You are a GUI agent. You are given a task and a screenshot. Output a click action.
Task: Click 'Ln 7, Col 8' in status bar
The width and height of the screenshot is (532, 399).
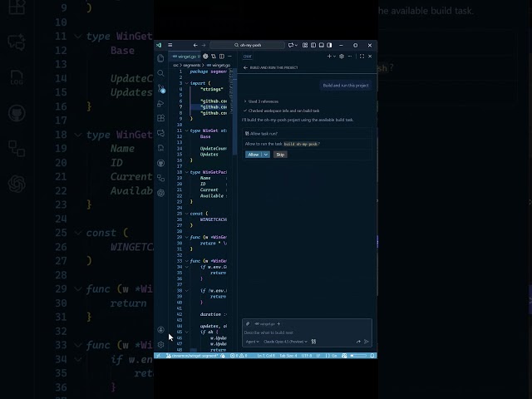pyautogui.click(x=266, y=356)
